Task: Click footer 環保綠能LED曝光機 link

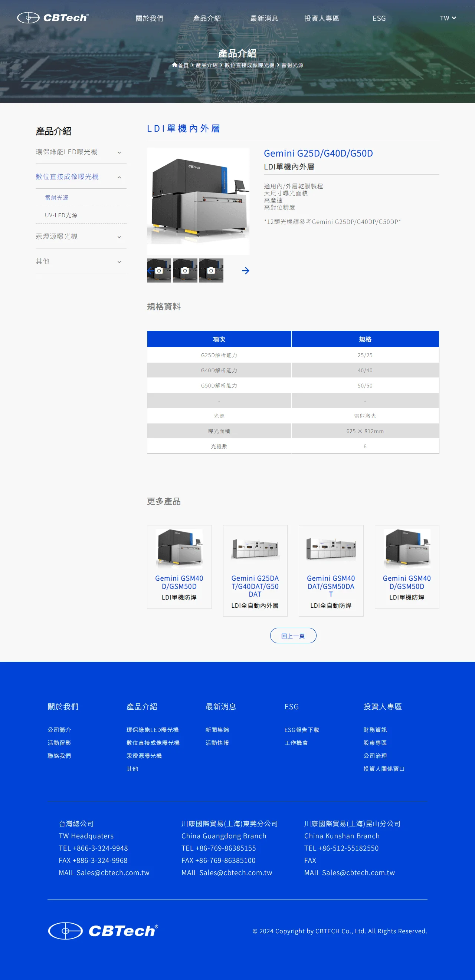Action: [x=153, y=730]
